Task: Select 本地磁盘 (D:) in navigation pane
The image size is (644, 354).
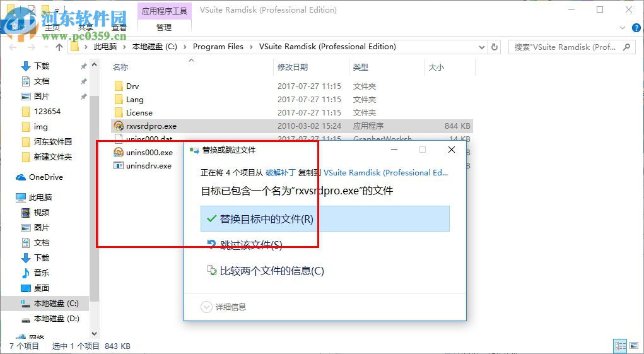Action: click(x=56, y=318)
